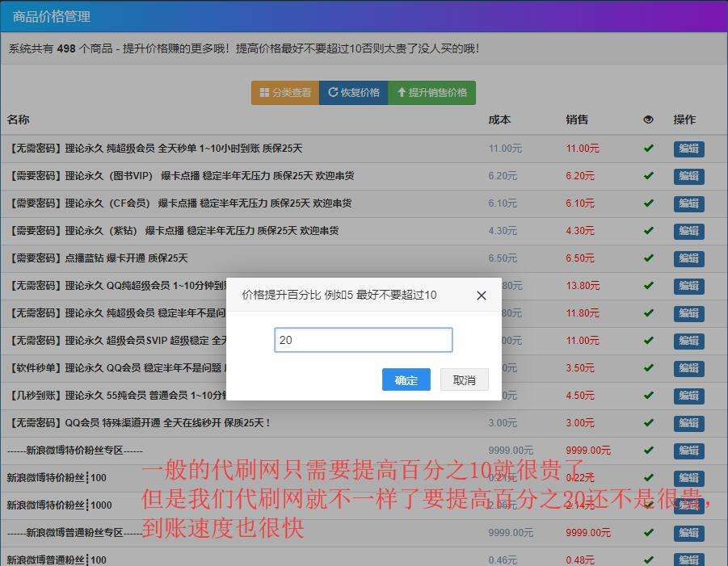
Task: Select the percentage input showing 20
Action: pos(363,340)
